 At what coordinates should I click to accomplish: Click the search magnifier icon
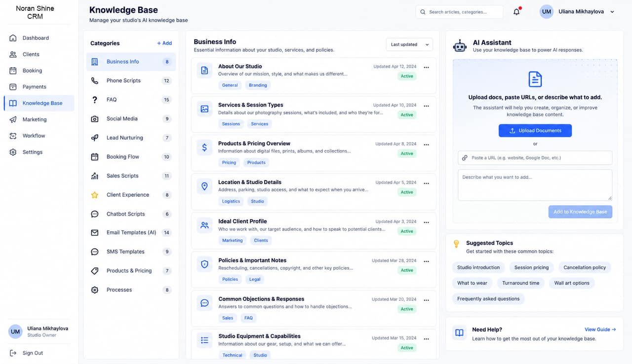[x=423, y=12]
